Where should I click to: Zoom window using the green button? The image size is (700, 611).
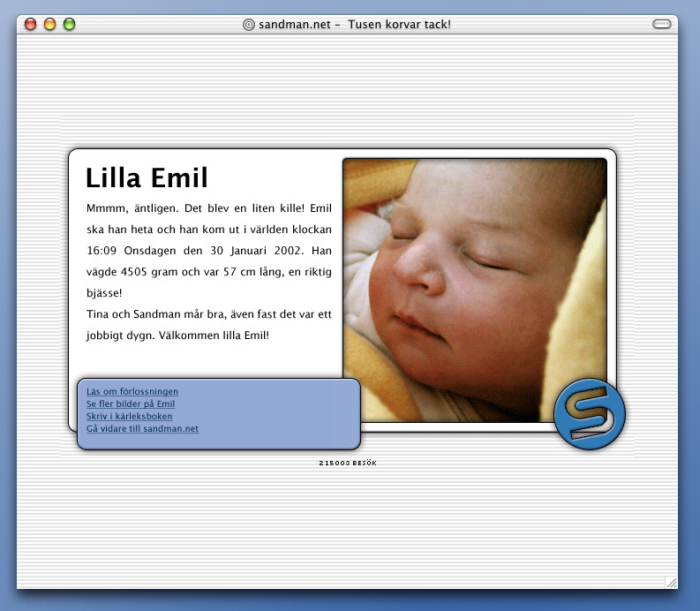pyautogui.click(x=69, y=24)
